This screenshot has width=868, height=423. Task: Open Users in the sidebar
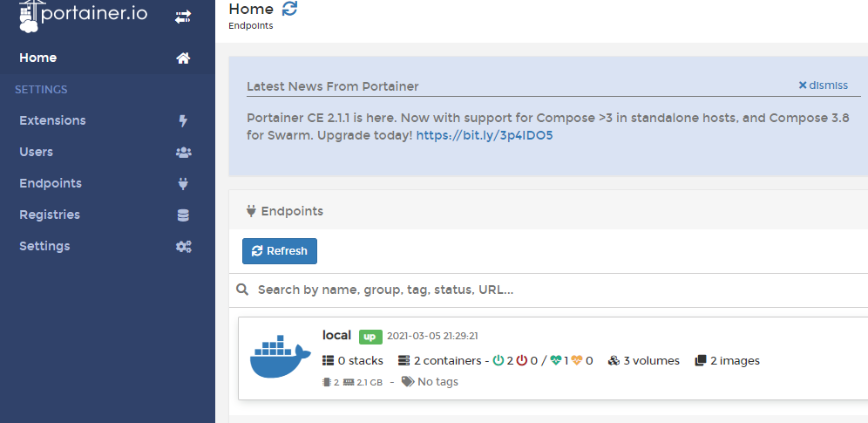[107, 153]
